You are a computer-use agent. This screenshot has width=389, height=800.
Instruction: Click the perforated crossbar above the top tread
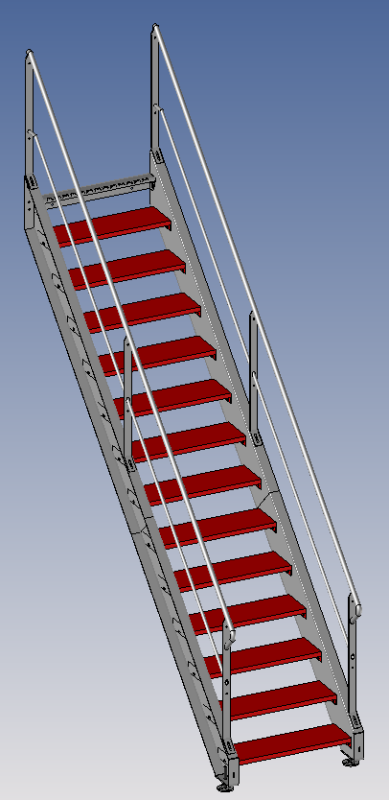tap(100, 190)
